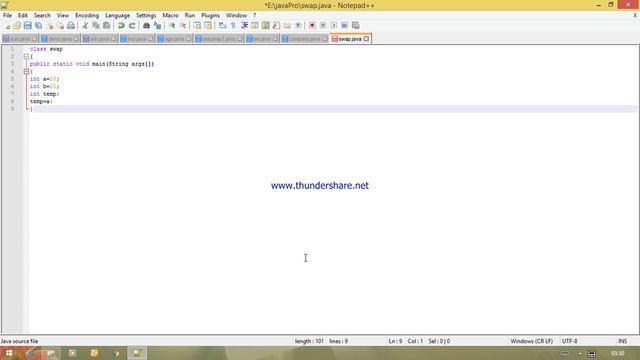Open the Macro menu
Image resolution: width=640 pixels, height=360 pixels.
pos(170,16)
